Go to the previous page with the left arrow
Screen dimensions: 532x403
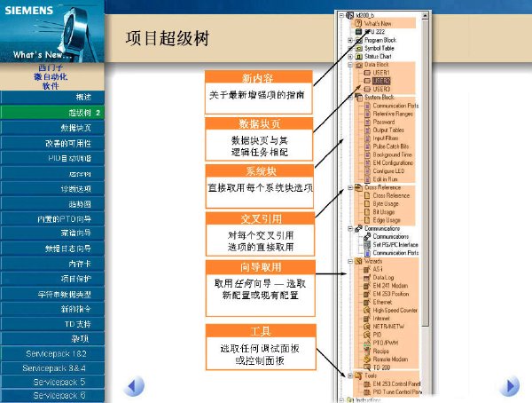click(136, 386)
